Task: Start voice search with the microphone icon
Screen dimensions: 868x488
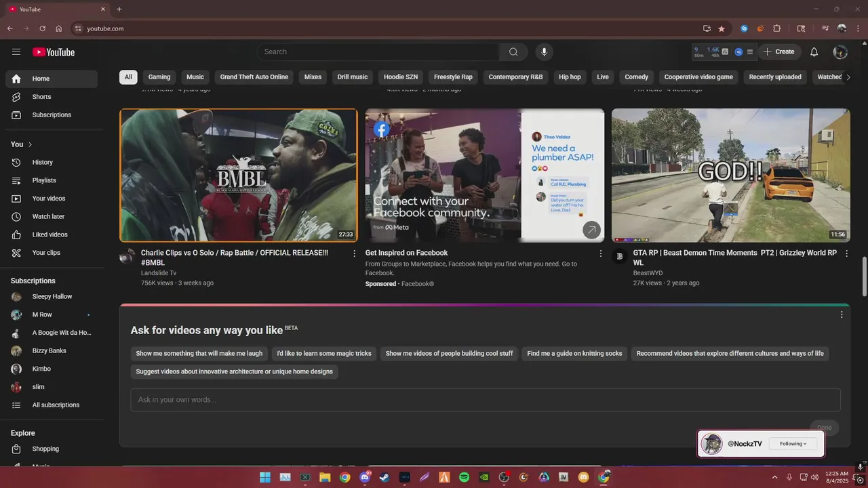Action: click(543, 52)
